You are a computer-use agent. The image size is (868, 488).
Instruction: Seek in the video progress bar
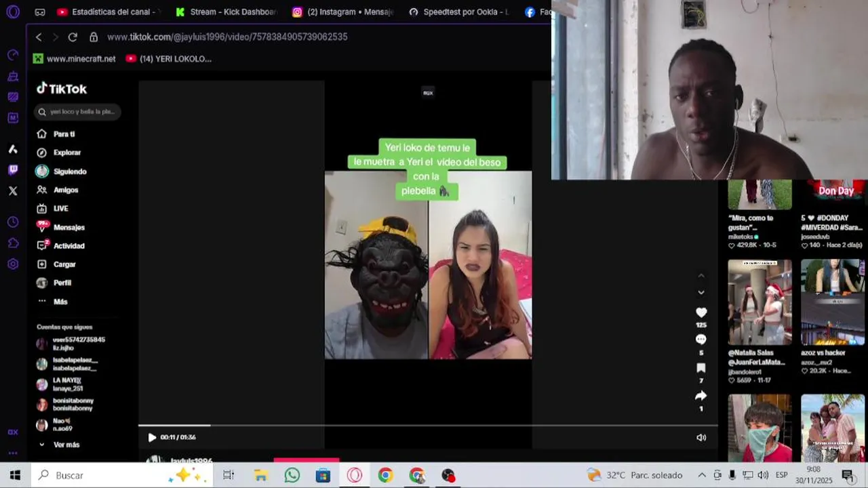427,426
